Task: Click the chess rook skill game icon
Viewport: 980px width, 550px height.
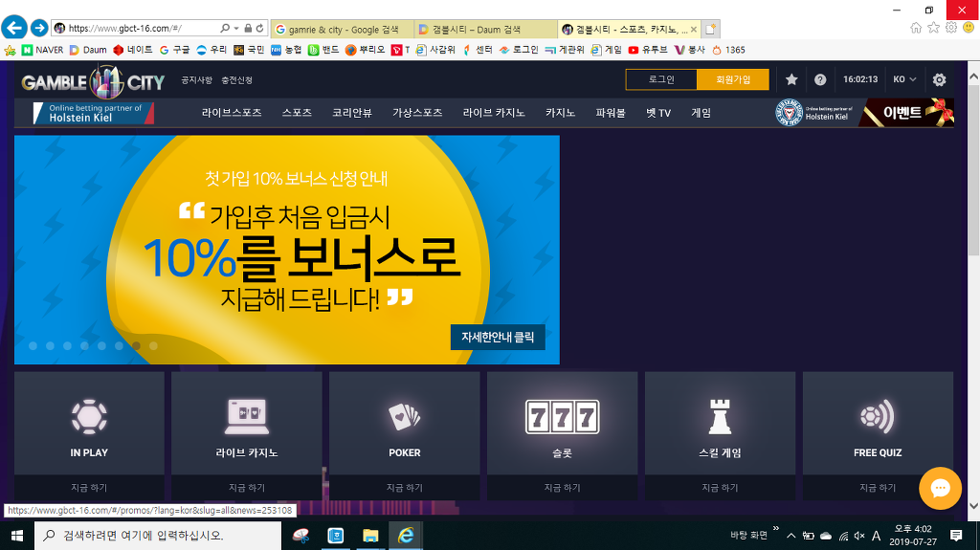Action: pyautogui.click(x=720, y=417)
